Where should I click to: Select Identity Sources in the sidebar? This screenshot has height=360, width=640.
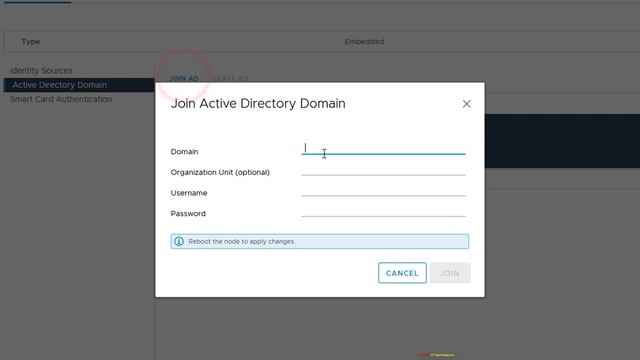41,70
